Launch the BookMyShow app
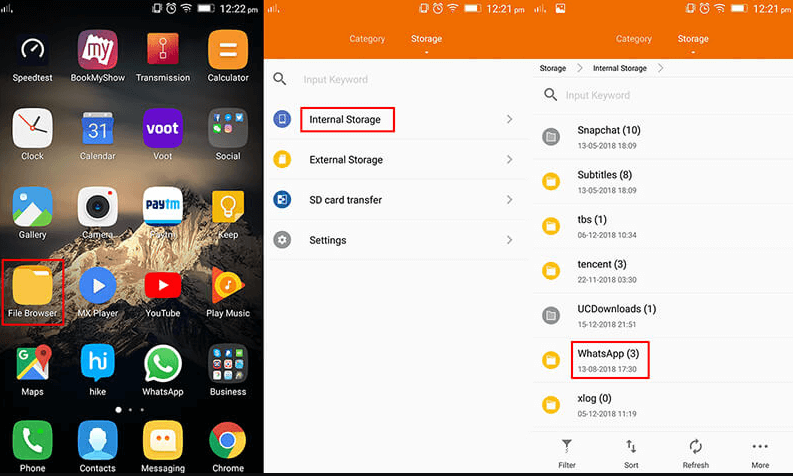 pos(98,50)
